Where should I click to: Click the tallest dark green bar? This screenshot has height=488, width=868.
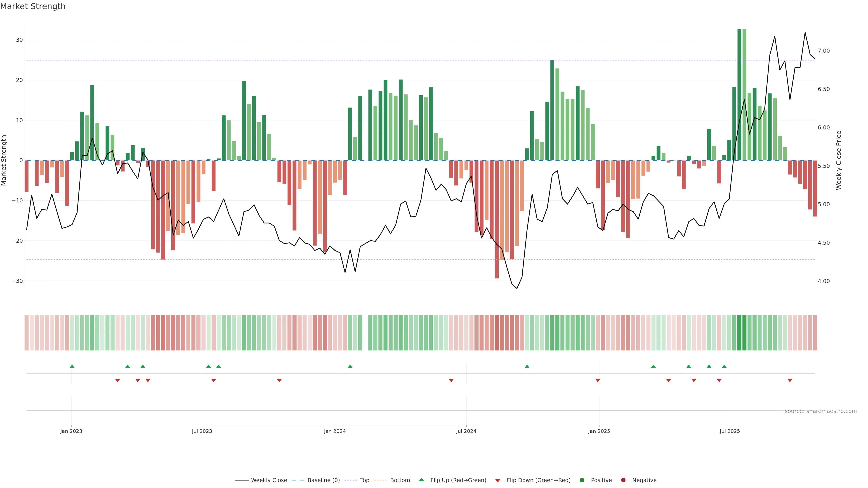coord(739,94)
